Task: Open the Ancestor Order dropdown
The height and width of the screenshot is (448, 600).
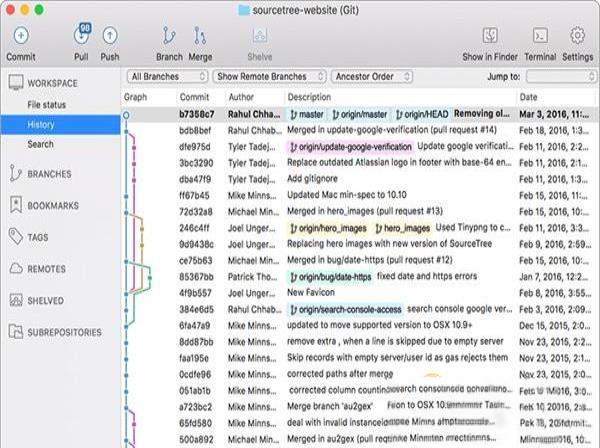Action: pos(372,77)
